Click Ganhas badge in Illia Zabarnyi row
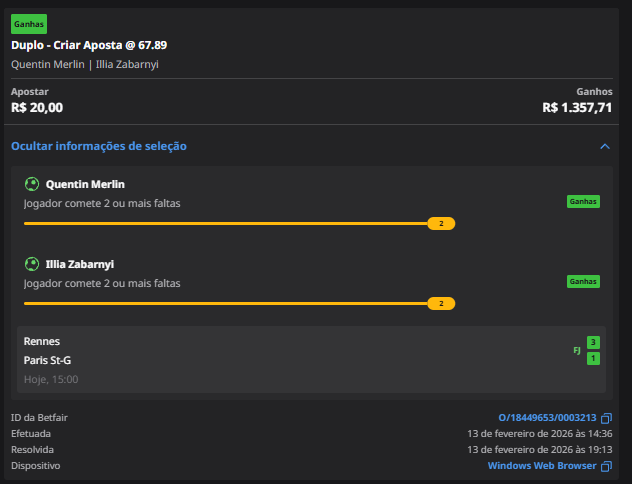632x484 pixels. pos(583,281)
